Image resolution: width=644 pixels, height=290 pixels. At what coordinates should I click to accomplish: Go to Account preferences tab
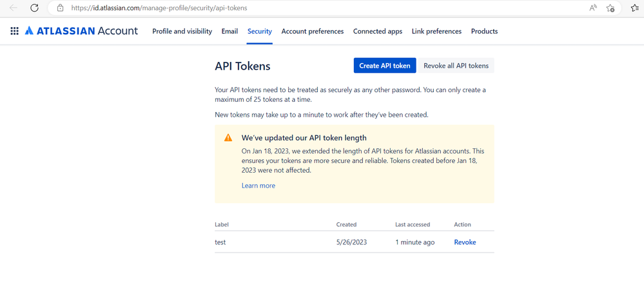(x=313, y=31)
